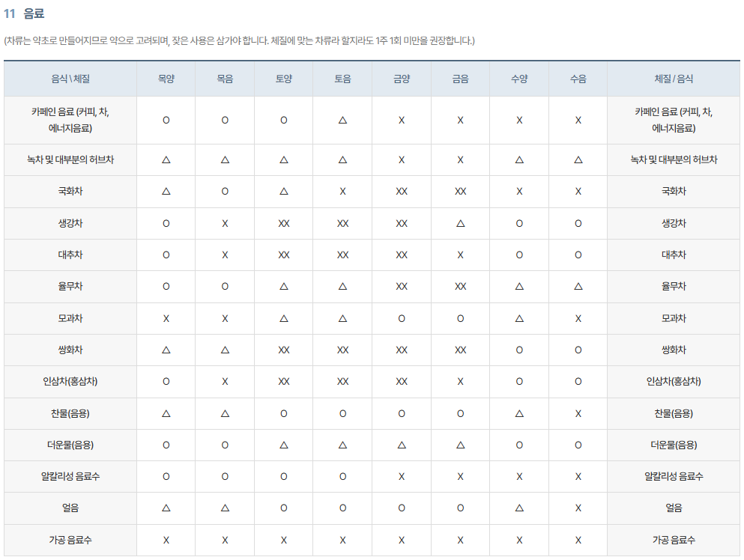Click the X in 모과차 row, 수음 column
This screenshot has height=560, width=744.
pyautogui.click(x=578, y=318)
